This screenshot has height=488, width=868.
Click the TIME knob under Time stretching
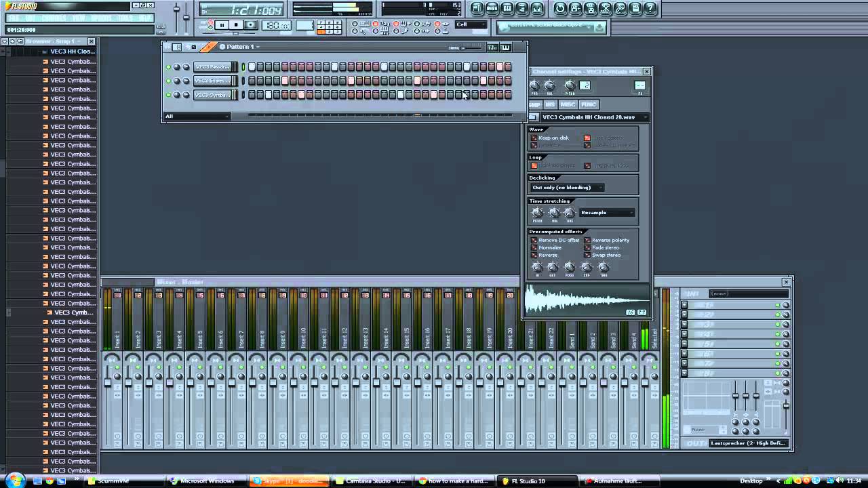click(x=570, y=213)
